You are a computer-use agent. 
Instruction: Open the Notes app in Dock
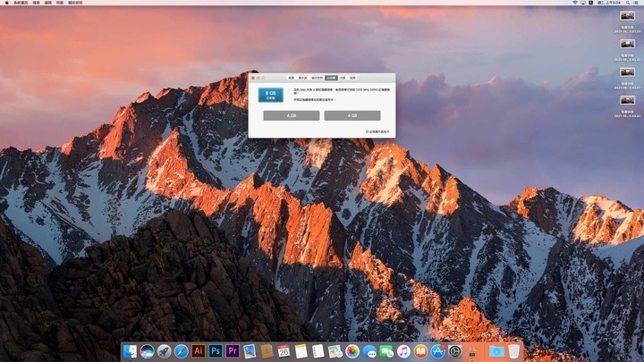(301, 351)
